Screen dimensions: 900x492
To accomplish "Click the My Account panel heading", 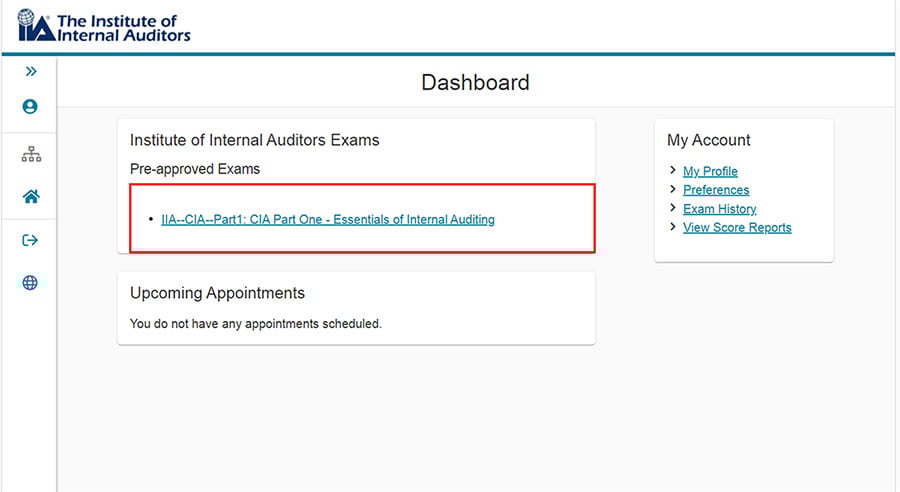I will [x=708, y=140].
